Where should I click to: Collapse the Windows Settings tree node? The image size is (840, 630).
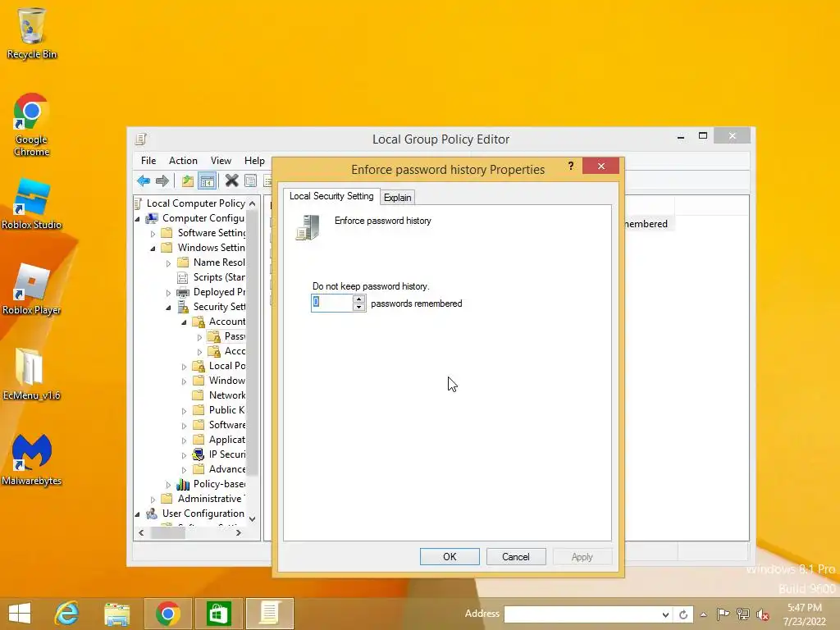click(153, 248)
